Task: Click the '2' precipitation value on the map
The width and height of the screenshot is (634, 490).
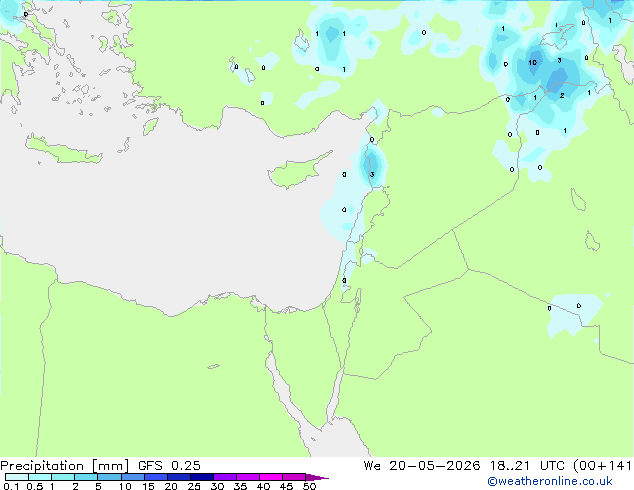Action: pyautogui.click(x=562, y=95)
